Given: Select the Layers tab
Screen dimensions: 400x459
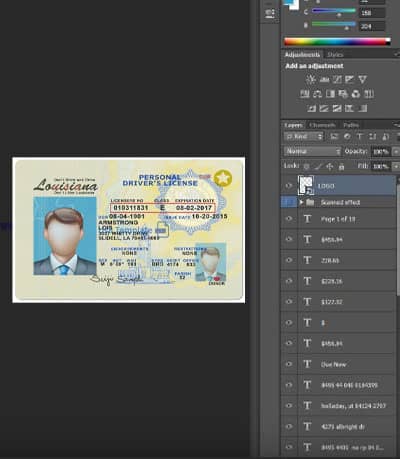Looking at the screenshot, I should coord(293,125).
